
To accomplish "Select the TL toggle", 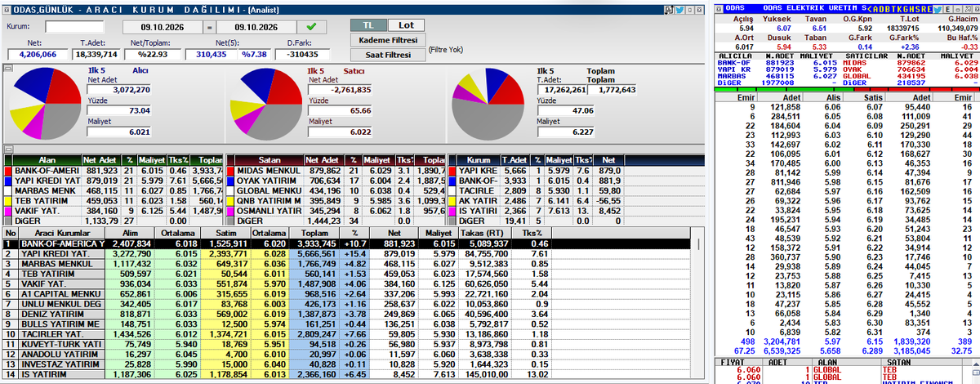I will [367, 25].
